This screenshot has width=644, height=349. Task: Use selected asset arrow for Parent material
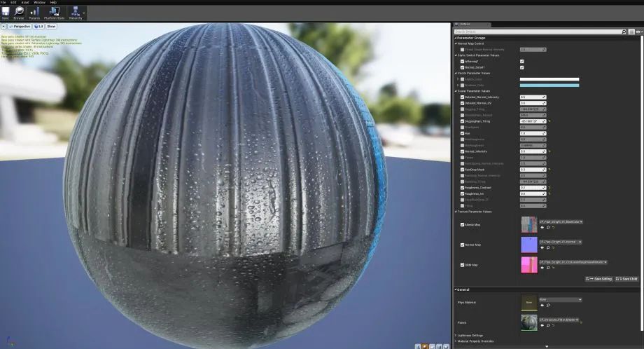click(542, 325)
